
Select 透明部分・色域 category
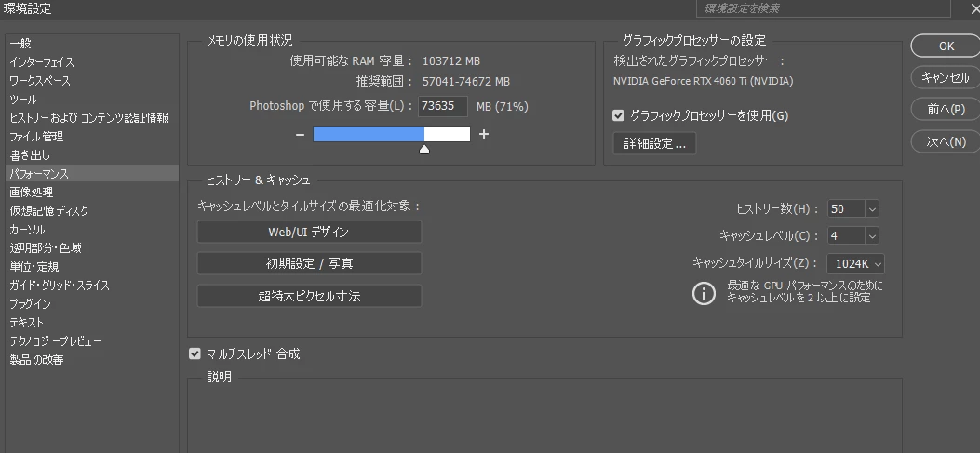point(92,248)
